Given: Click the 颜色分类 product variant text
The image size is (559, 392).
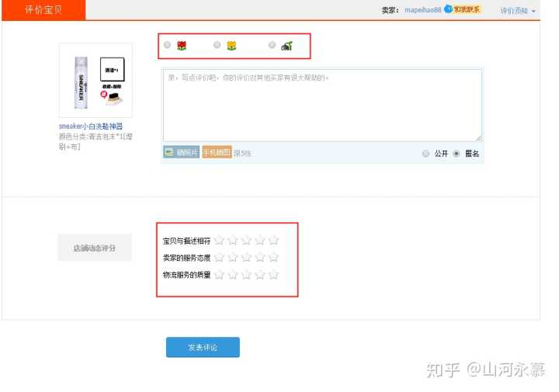Looking at the screenshot, I should 95,141.
